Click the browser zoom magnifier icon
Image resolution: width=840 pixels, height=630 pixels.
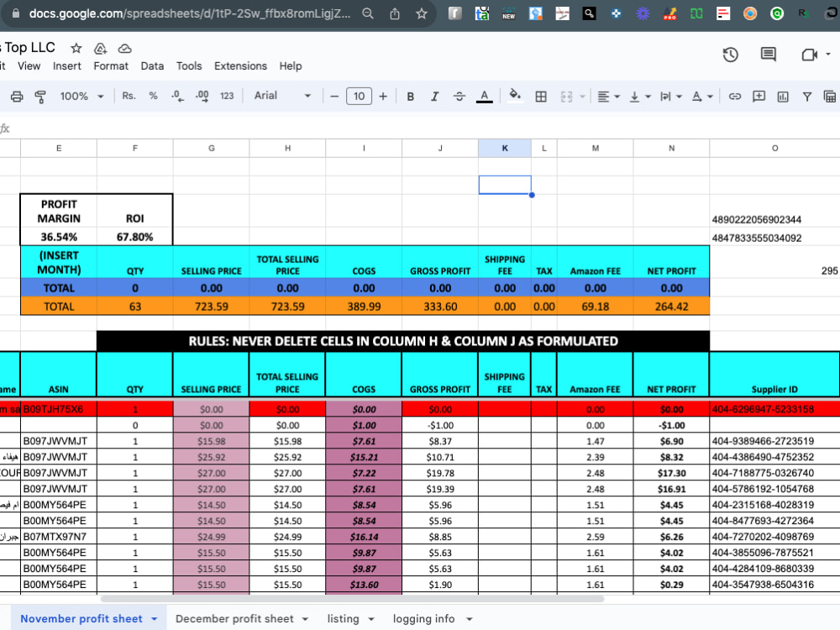(x=368, y=13)
